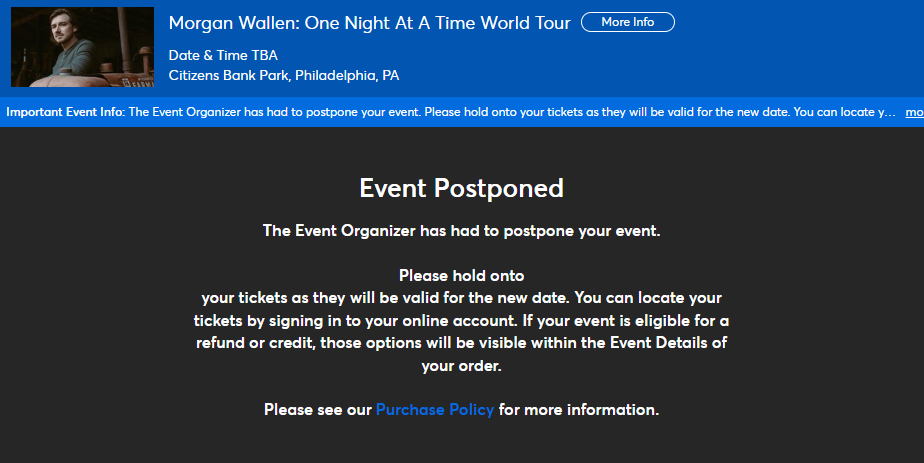Click the Citizens Bank Park venue line
Screen dimensions: 924x463
[x=284, y=75]
